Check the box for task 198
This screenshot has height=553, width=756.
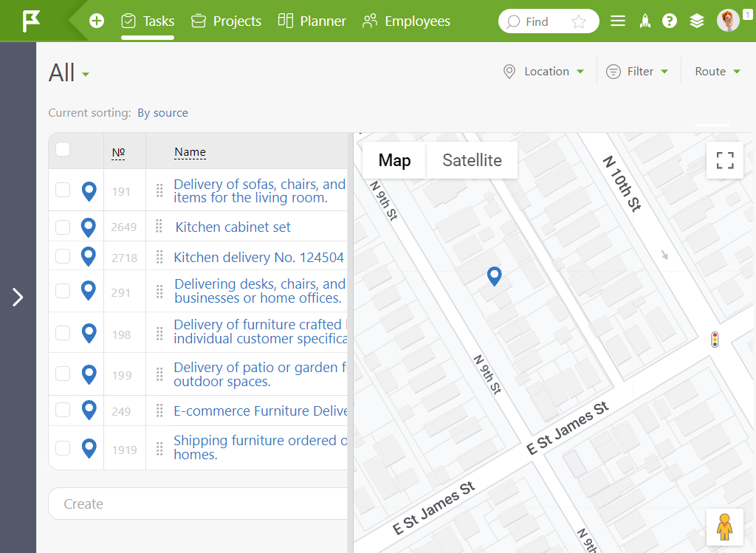point(63,333)
